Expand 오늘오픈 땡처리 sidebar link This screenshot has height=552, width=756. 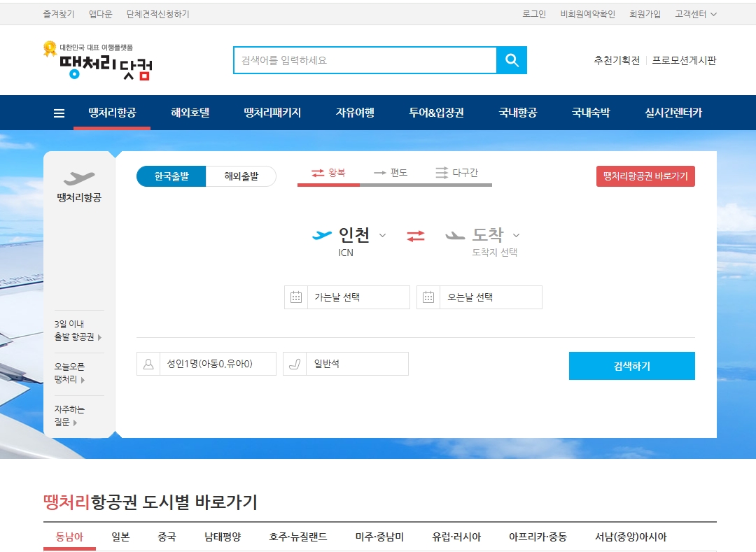pyautogui.click(x=70, y=374)
